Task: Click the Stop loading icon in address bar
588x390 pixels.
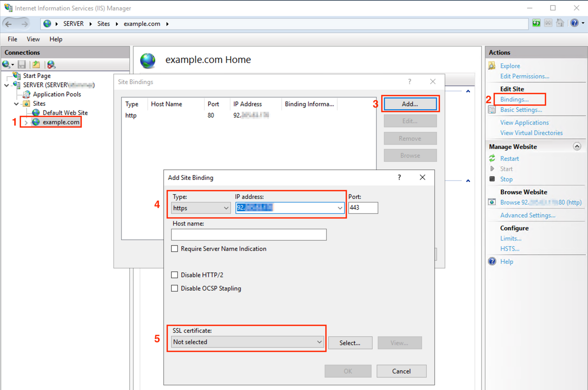Action: (548, 23)
